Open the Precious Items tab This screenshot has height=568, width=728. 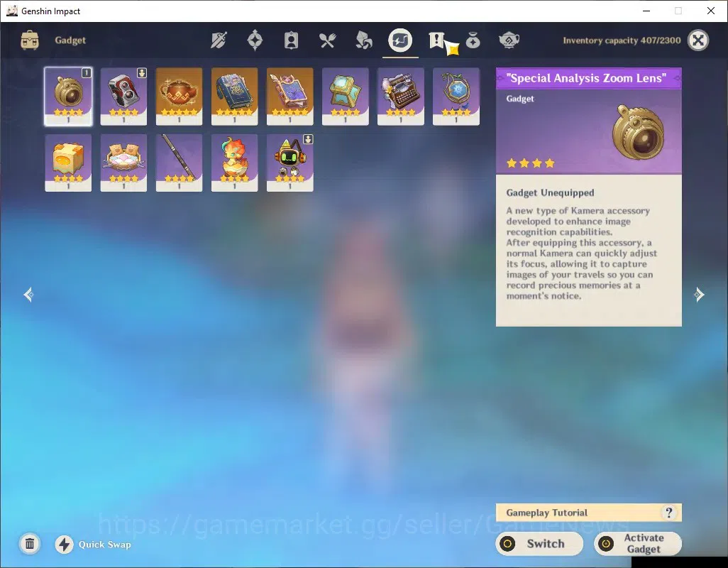(473, 40)
